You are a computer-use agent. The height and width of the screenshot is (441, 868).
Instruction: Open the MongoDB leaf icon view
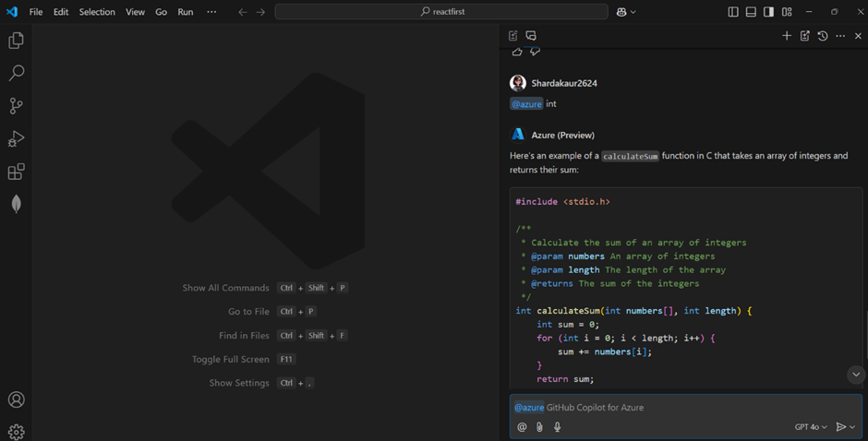pyautogui.click(x=16, y=204)
